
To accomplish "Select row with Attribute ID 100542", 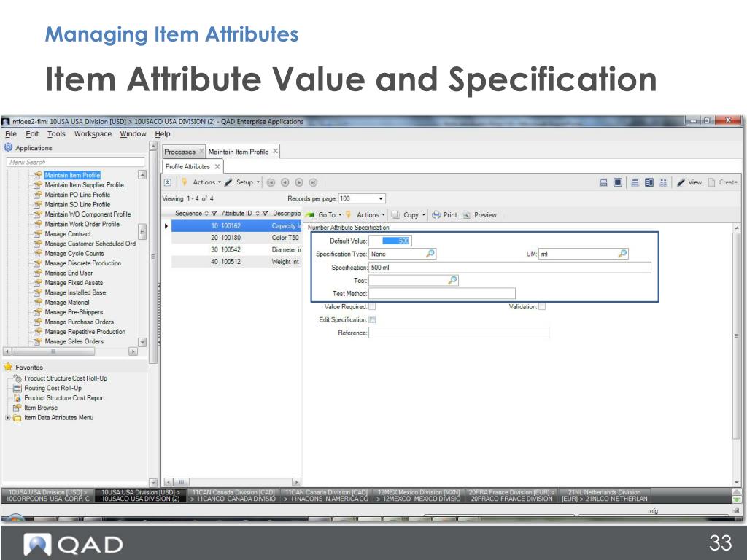I will point(236,249).
